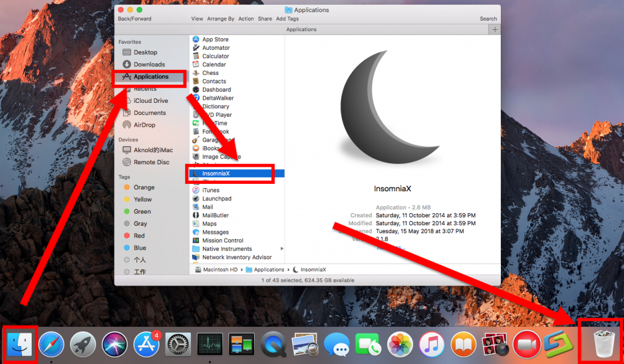This screenshot has height=364, width=624.
Task: Launch Safari from the Dock
Action: (x=51, y=345)
